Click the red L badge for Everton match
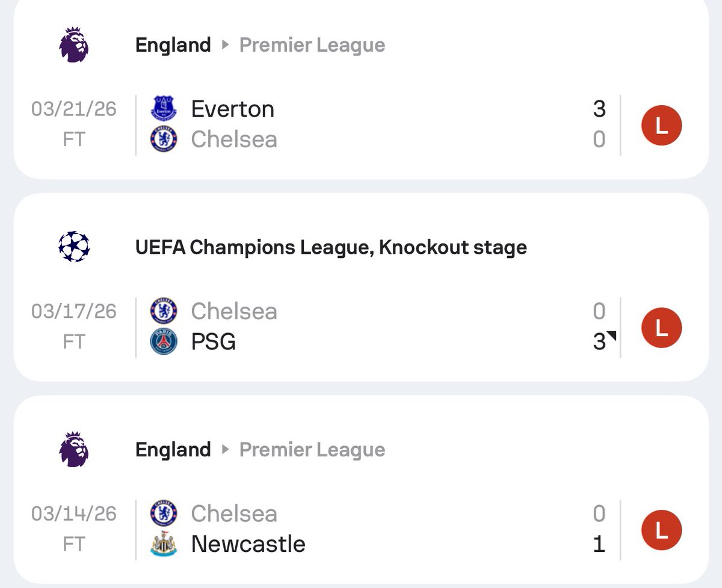Screen dimensions: 722x588 pyautogui.click(x=661, y=126)
